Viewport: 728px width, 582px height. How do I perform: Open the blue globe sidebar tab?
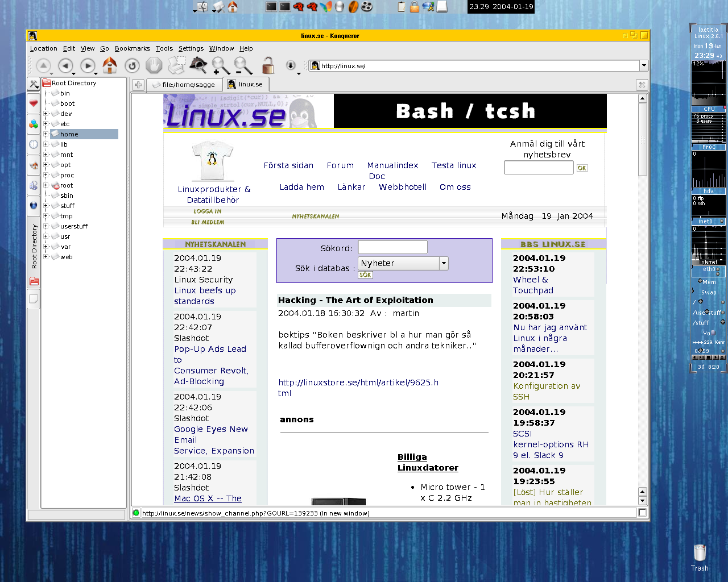tap(34, 205)
